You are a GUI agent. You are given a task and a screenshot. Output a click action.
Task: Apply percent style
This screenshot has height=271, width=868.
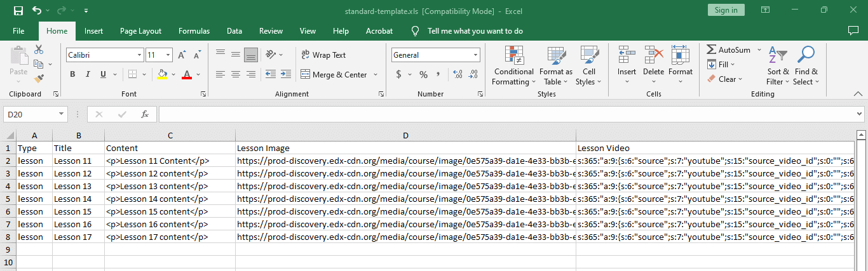pyautogui.click(x=423, y=75)
